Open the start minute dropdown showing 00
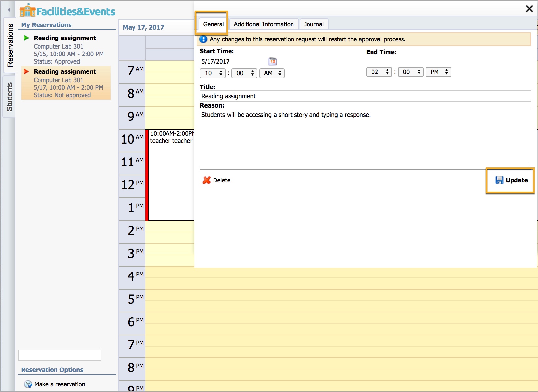 pyautogui.click(x=244, y=73)
